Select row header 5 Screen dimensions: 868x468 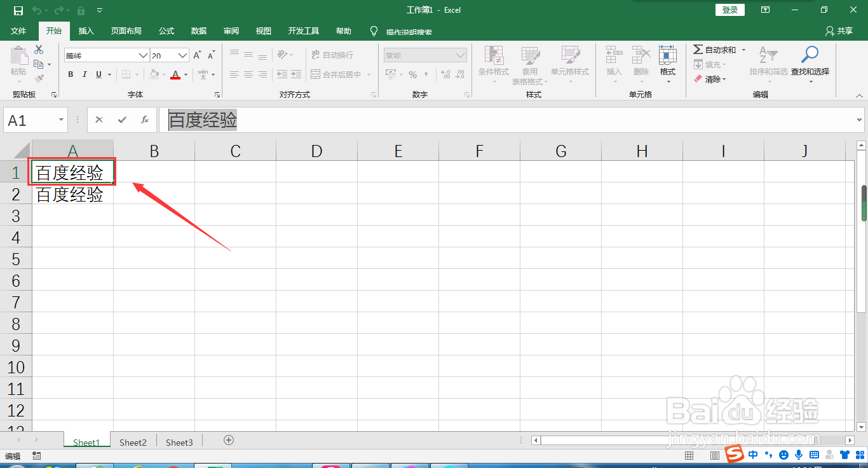click(x=16, y=259)
